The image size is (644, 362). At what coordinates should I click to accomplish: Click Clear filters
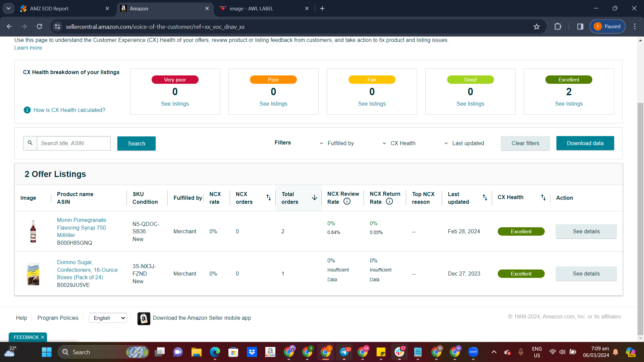point(525,143)
